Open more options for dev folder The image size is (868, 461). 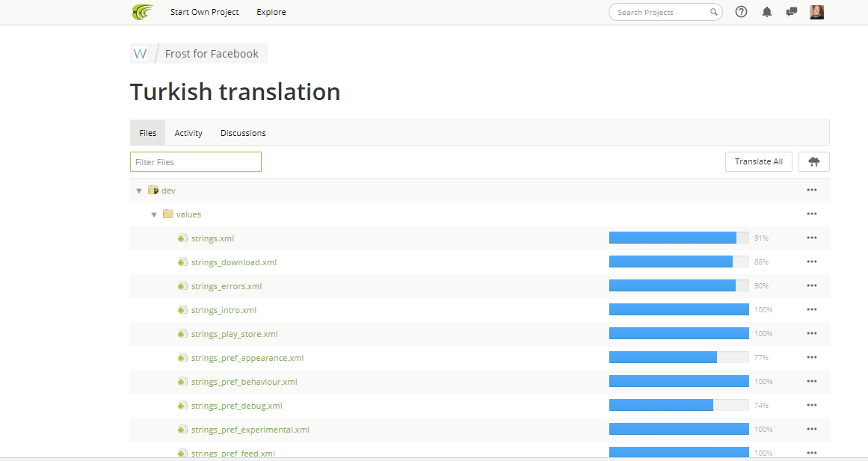tap(811, 190)
